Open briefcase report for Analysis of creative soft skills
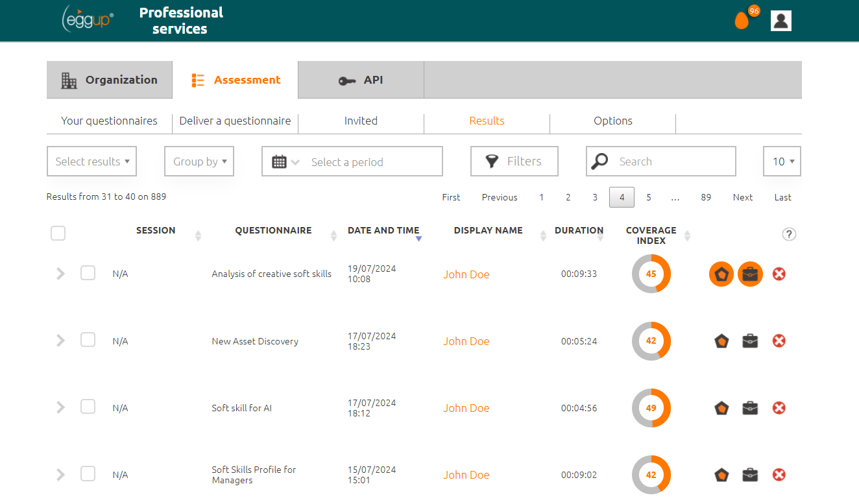This screenshot has height=504, width=859. click(x=750, y=274)
